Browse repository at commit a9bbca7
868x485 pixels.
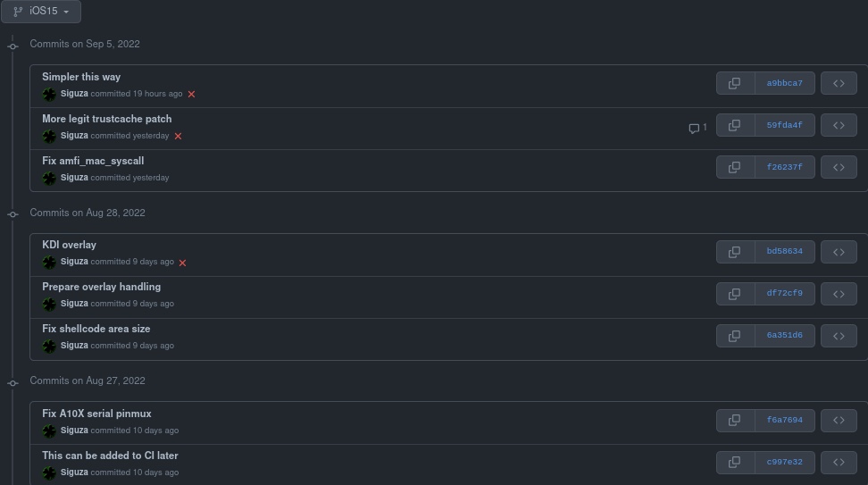coord(839,83)
